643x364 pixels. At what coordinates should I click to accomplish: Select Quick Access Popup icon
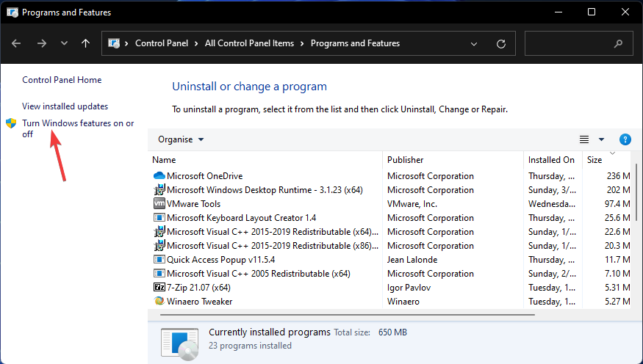pyautogui.click(x=159, y=259)
